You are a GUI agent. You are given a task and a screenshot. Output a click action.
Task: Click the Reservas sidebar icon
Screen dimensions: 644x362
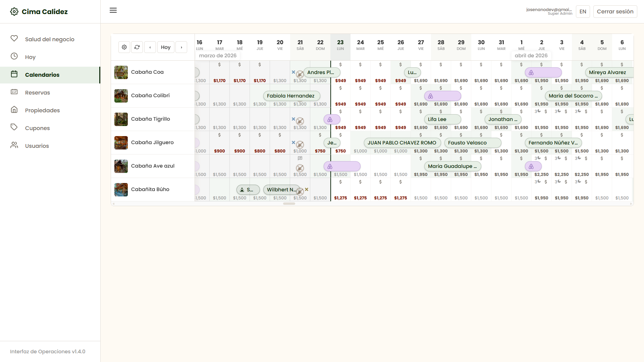(14, 92)
